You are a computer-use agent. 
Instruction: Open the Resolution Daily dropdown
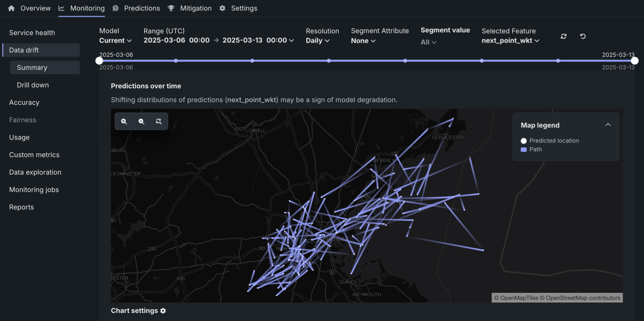point(318,41)
